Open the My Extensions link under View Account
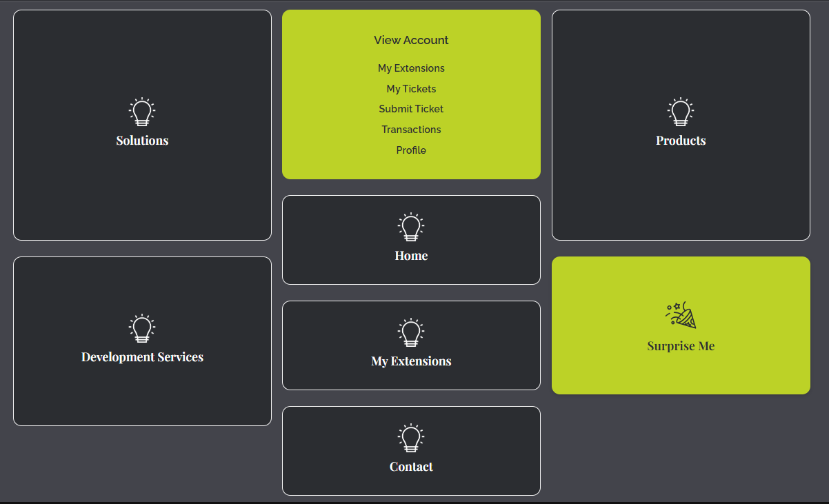 [411, 68]
